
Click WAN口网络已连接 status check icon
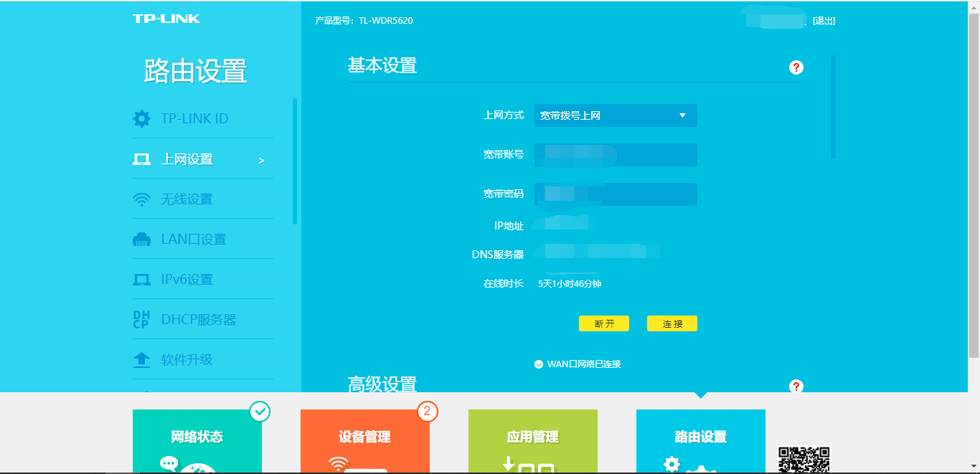click(539, 364)
